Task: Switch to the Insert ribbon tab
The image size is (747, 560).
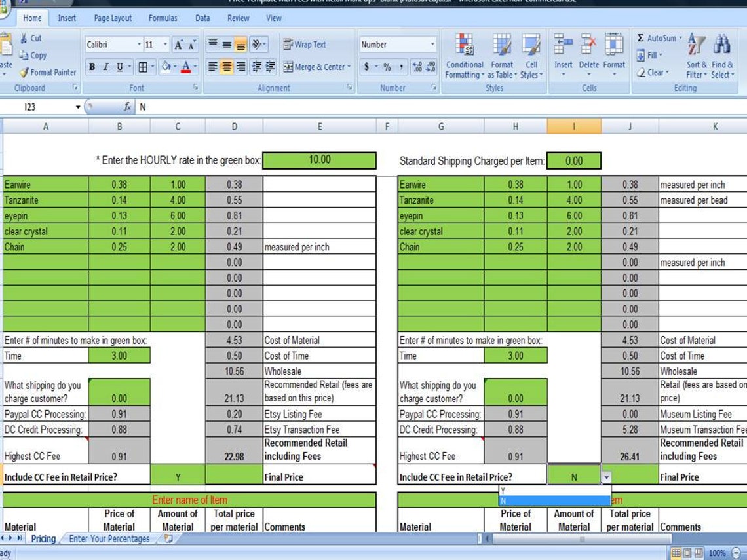Action: [x=67, y=18]
